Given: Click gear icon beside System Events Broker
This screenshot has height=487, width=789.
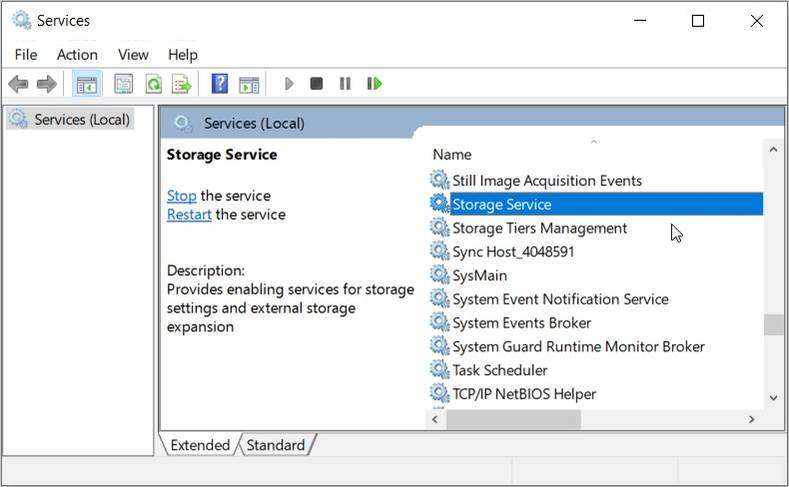Looking at the screenshot, I should 439,322.
